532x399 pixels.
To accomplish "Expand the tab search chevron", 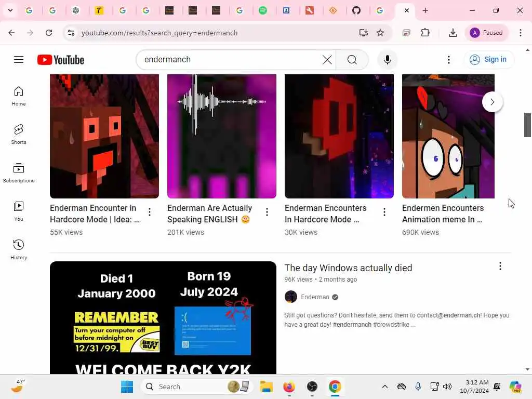I will [10, 10].
